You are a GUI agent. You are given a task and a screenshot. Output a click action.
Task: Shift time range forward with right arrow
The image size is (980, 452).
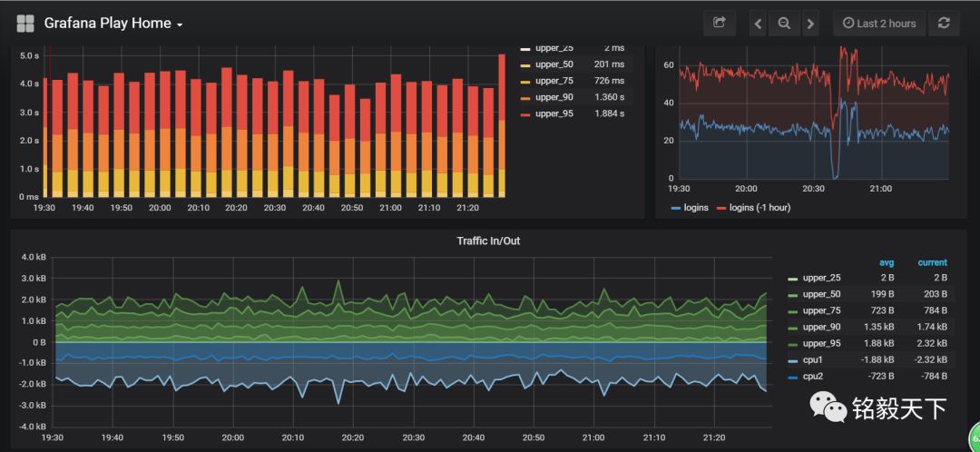pyautogui.click(x=810, y=24)
